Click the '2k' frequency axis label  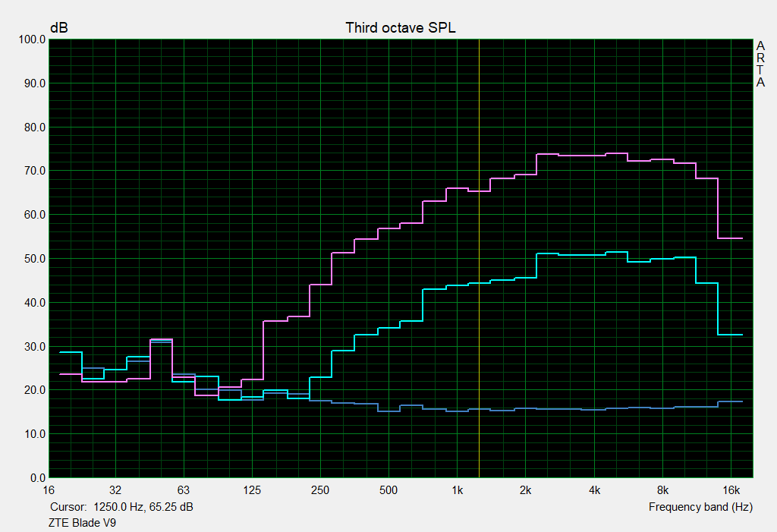point(525,490)
